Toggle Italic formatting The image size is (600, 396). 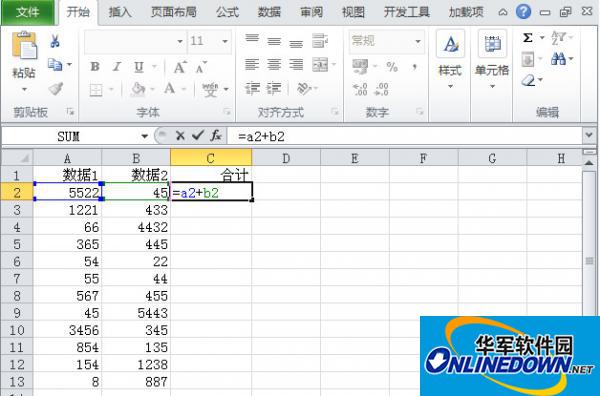[x=117, y=67]
